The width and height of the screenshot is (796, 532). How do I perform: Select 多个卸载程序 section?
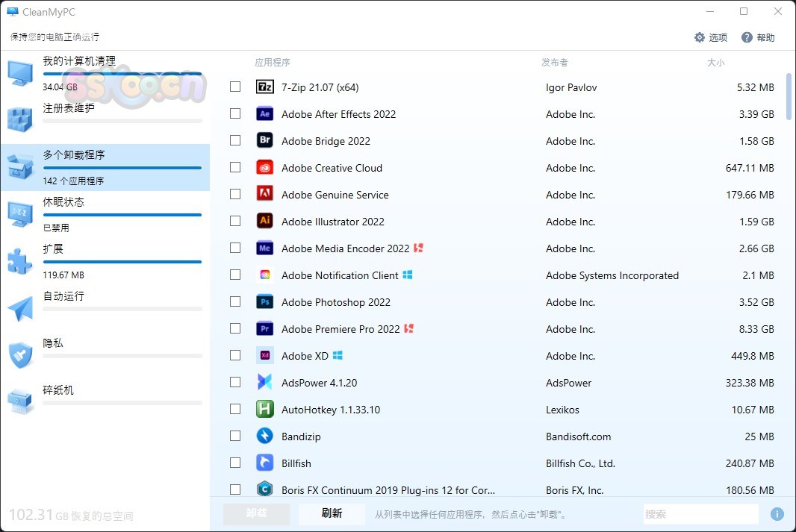[x=105, y=167]
